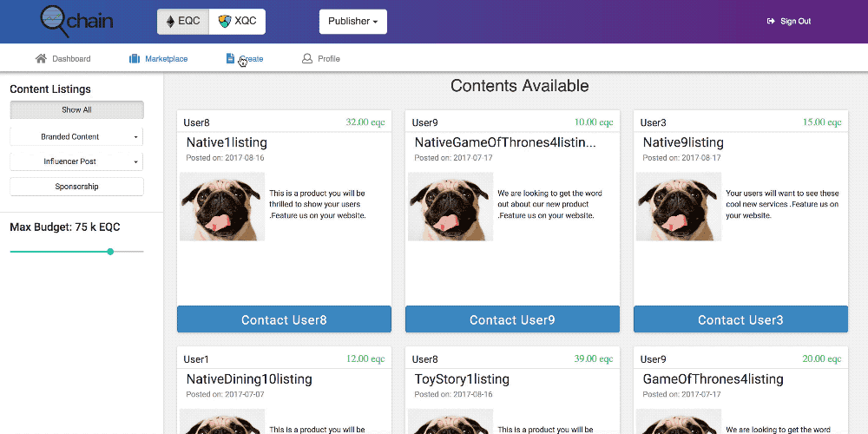Select the Show All listings filter
Image resolution: width=868 pixels, height=434 pixels.
click(76, 110)
